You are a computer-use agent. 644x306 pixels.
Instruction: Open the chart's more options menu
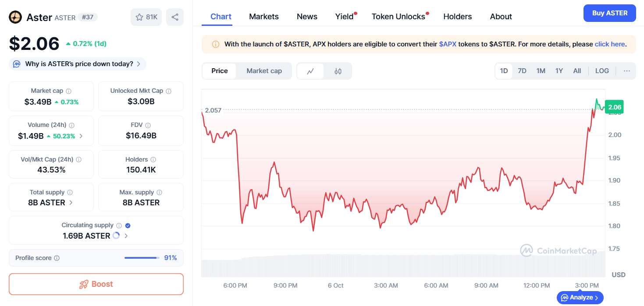(626, 70)
